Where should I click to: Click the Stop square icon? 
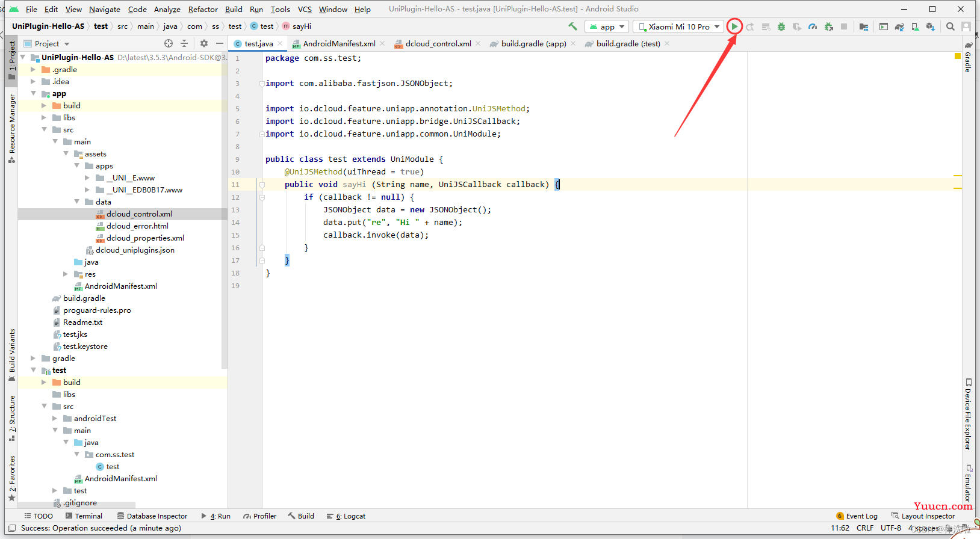[x=844, y=26]
